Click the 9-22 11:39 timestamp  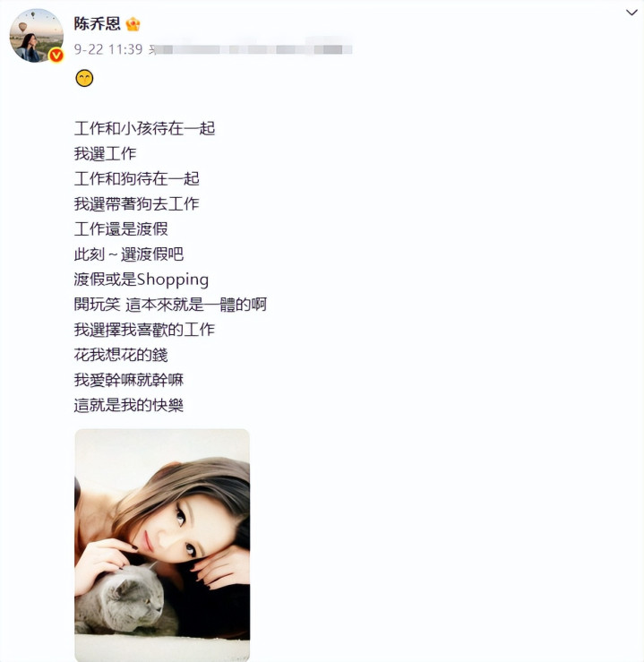coord(108,49)
